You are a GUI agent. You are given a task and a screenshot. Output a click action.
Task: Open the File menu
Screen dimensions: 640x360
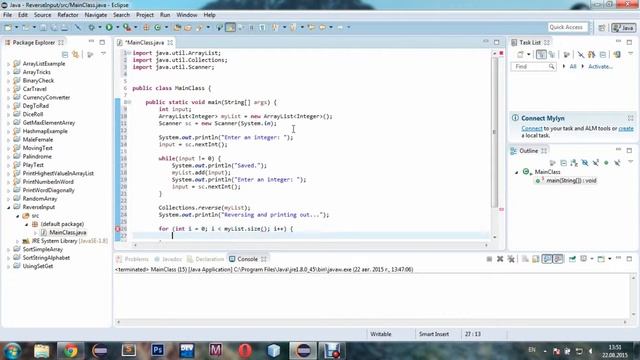7,15
